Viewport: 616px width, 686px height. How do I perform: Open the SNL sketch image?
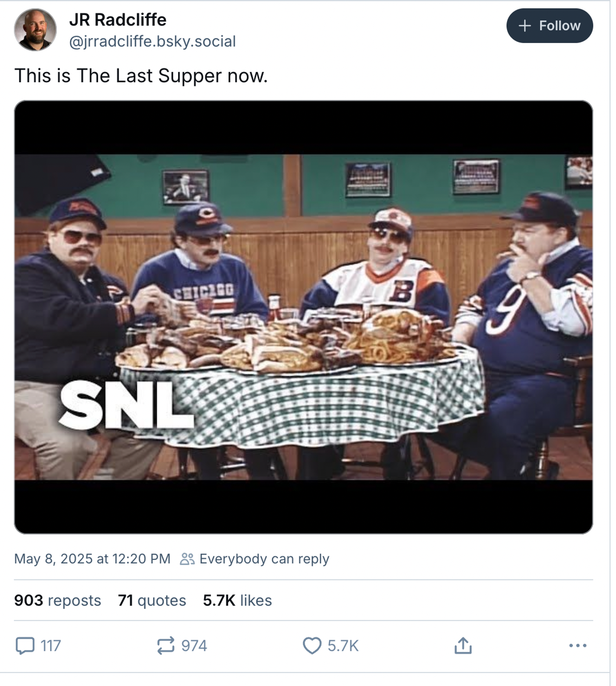coord(304,318)
